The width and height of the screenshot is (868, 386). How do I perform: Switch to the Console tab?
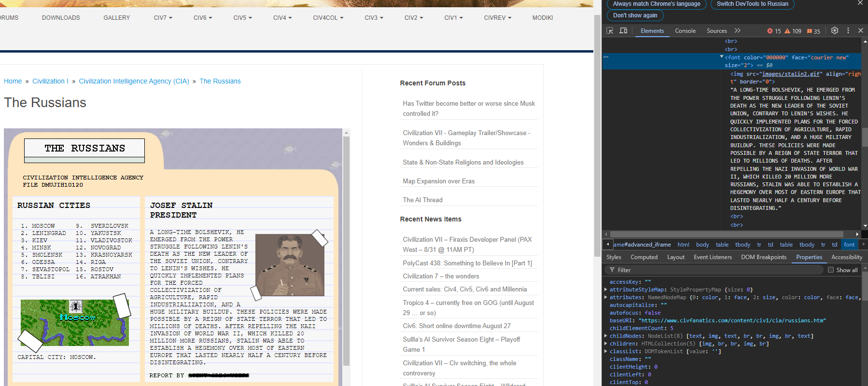tap(685, 31)
